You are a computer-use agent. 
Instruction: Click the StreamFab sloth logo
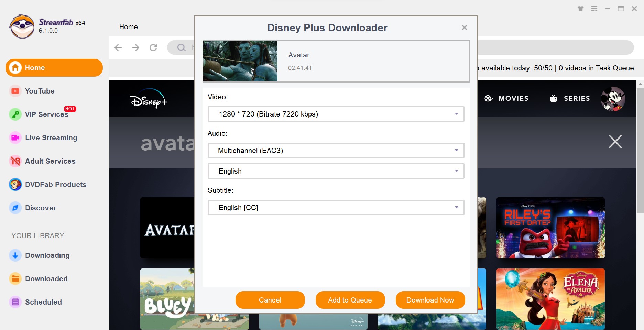click(x=22, y=26)
